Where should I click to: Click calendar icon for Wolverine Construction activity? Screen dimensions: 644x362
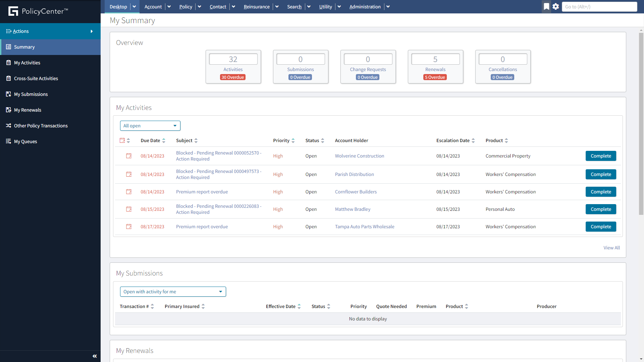tap(128, 156)
